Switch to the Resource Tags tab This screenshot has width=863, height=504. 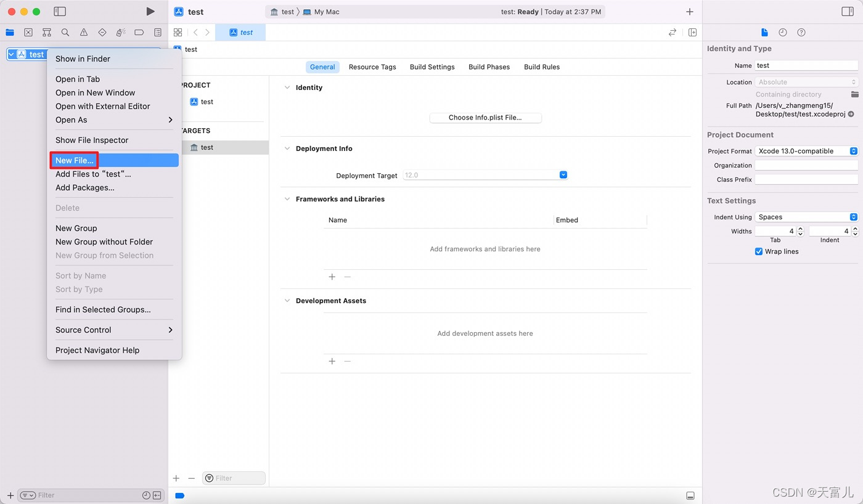pos(372,67)
